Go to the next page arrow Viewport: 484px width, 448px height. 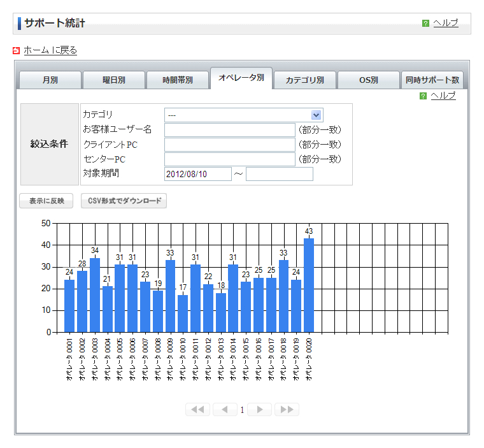(x=260, y=409)
